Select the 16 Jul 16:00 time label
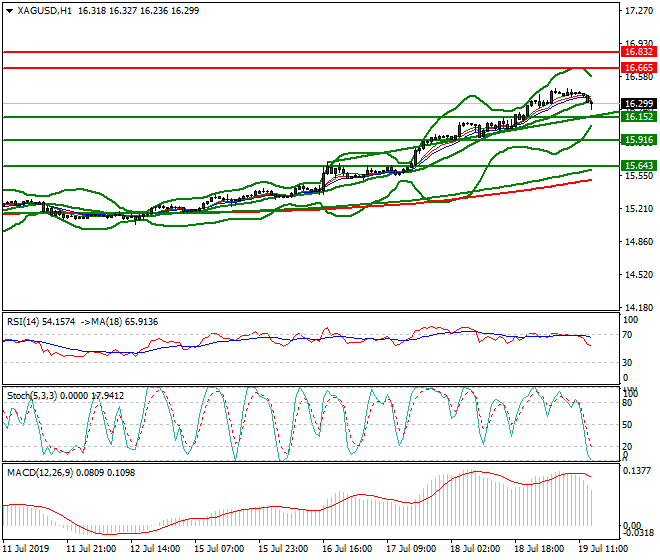The width and height of the screenshot is (660, 560). pos(347,549)
